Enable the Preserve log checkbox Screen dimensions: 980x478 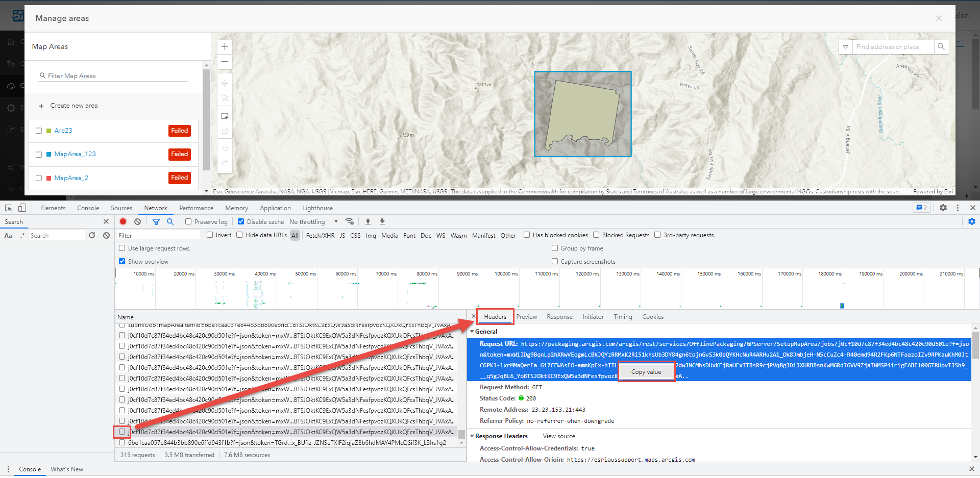point(188,221)
